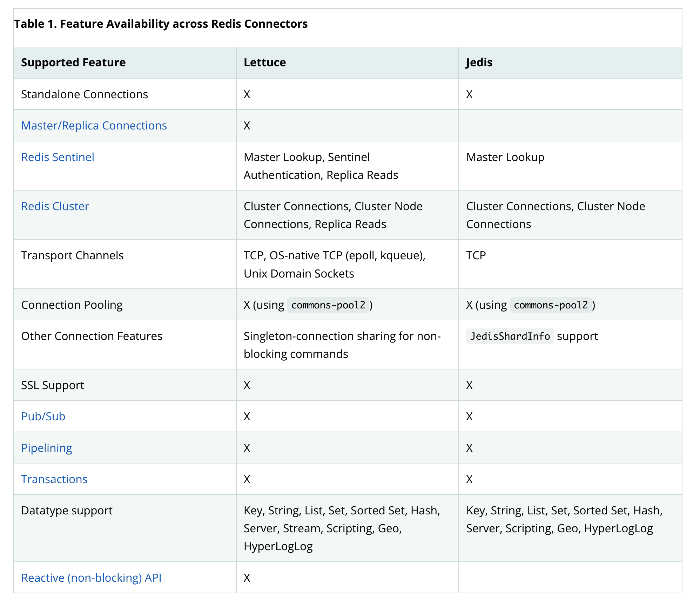Click the Redis Sentinel link
700x607 pixels.
point(58,157)
